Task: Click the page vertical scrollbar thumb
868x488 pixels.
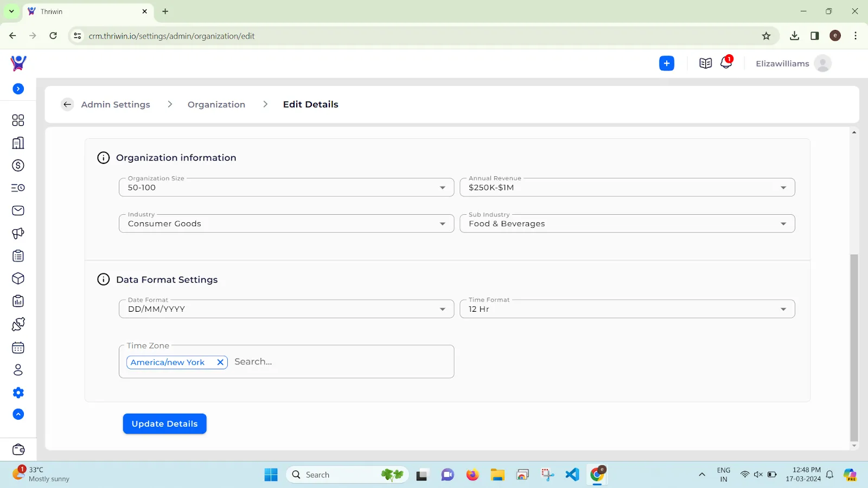Action: click(x=854, y=347)
